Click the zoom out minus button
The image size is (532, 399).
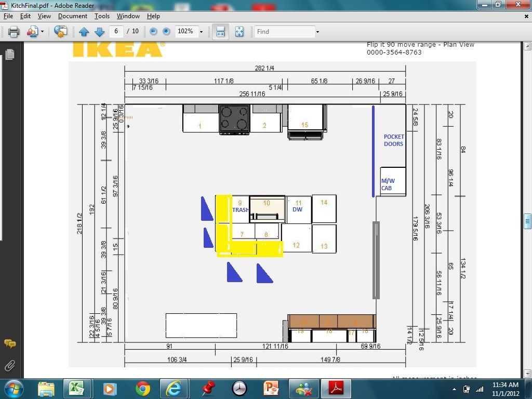coord(153,32)
